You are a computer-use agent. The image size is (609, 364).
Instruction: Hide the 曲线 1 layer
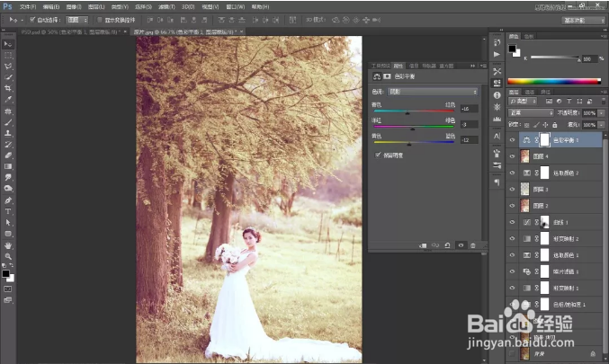[512, 222]
